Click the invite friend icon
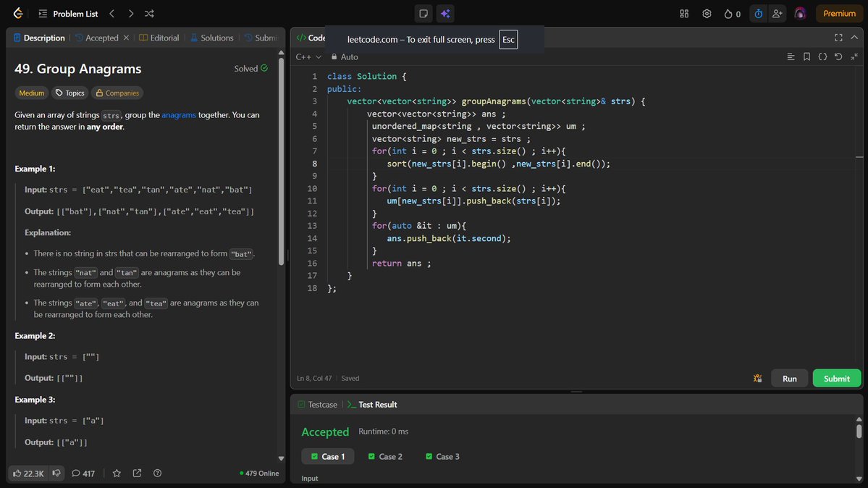This screenshot has height=488, width=868. (778, 13)
